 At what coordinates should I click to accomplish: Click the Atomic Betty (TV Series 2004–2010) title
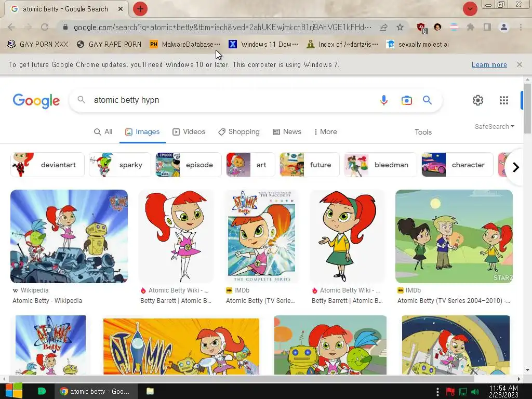click(454, 301)
